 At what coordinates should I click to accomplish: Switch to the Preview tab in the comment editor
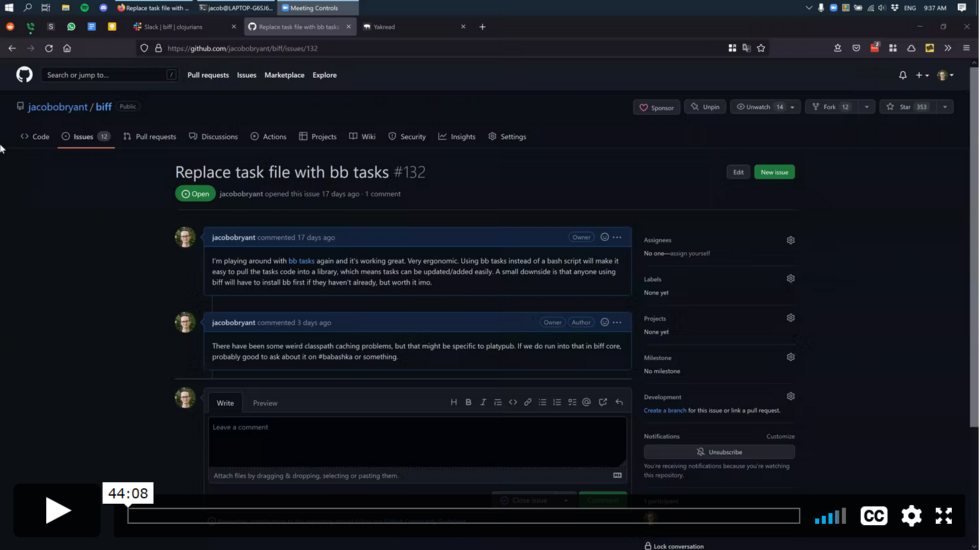pyautogui.click(x=265, y=402)
